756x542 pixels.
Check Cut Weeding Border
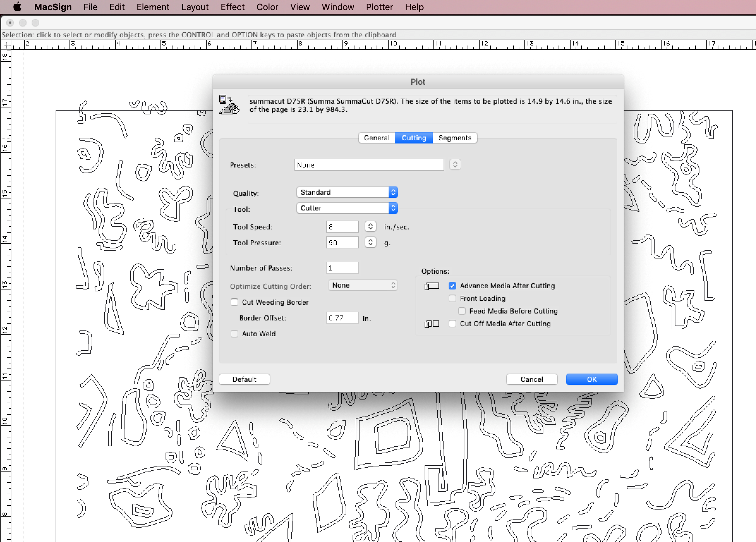pos(234,302)
